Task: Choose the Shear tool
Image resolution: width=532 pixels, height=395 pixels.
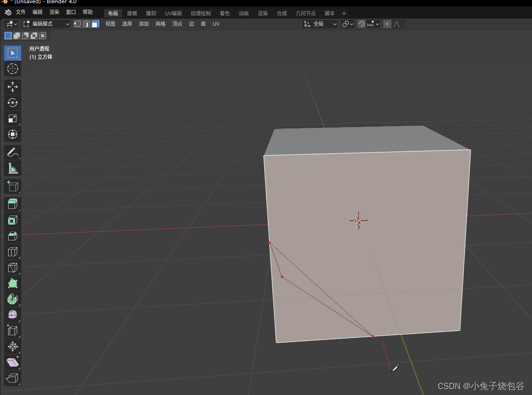Action: point(13,362)
